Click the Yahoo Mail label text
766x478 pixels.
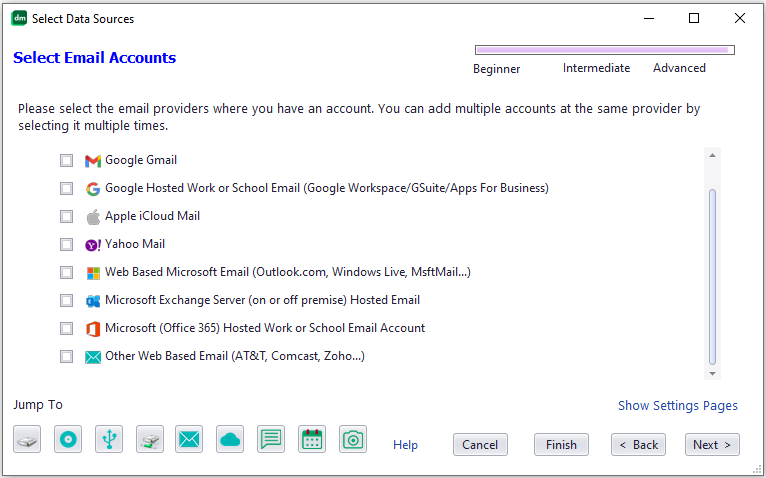tap(135, 244)
